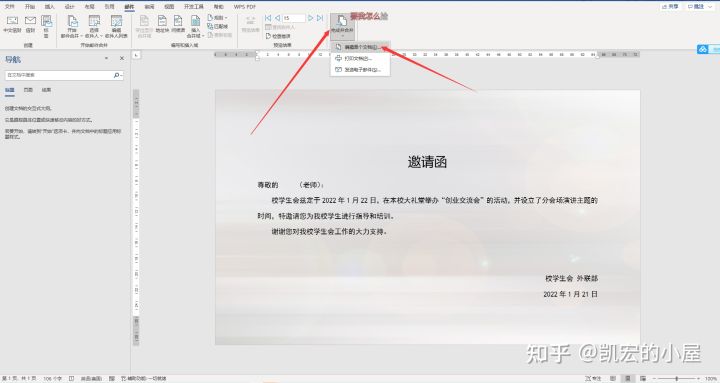Switch to Print Layout view icon
This screenshot has height=383, width=720.
coord(628,378)
